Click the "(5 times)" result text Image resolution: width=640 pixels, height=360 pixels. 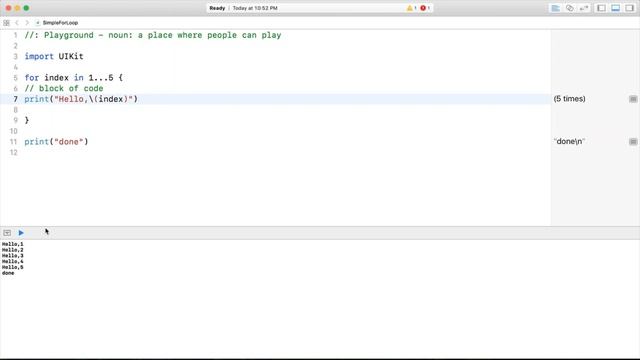569,99
